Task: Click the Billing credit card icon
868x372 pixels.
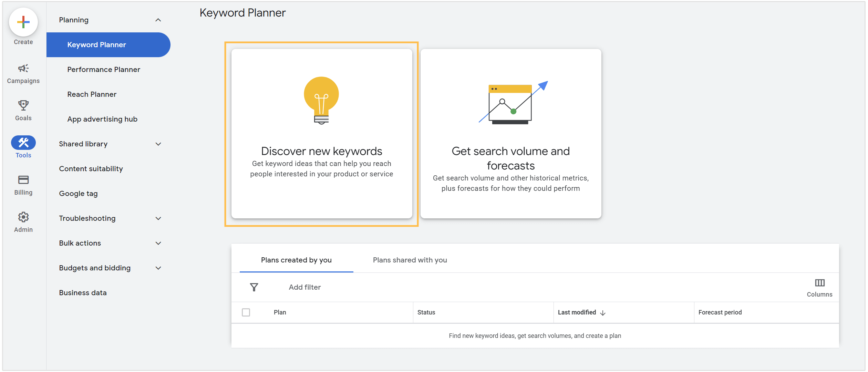Action: pyautogui.click(x=23, y=180)
